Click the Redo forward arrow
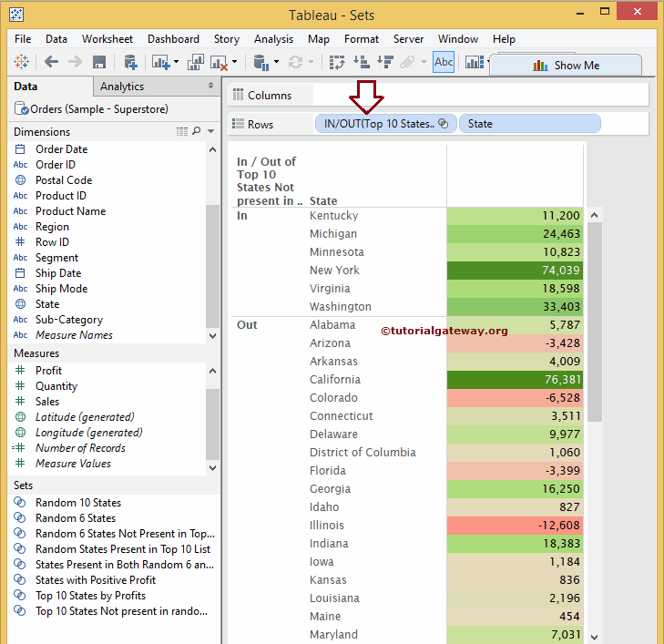This screenshot has height=644, width=664. pyautogui.click(x=75, y=62)
